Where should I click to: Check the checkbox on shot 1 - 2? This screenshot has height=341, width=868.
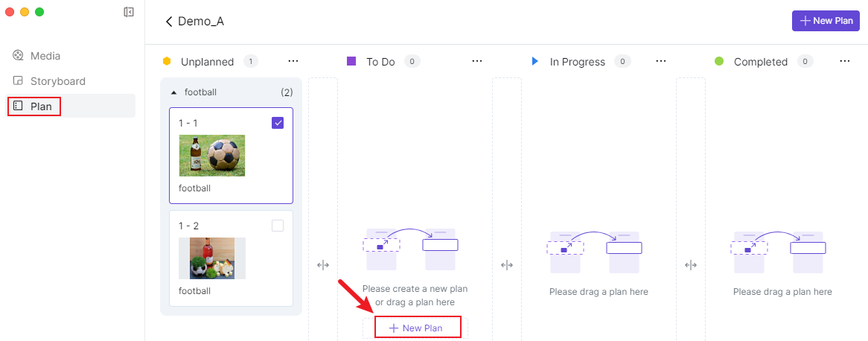[278, 226]
